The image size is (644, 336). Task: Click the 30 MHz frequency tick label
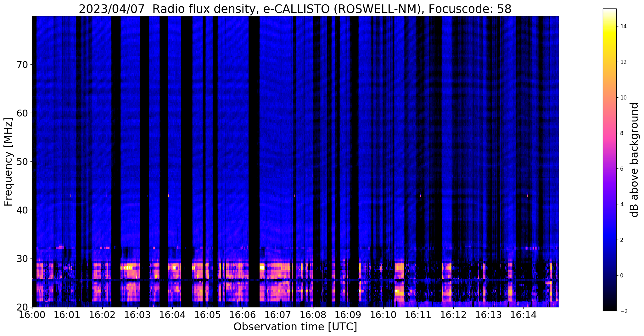(22, 259)
